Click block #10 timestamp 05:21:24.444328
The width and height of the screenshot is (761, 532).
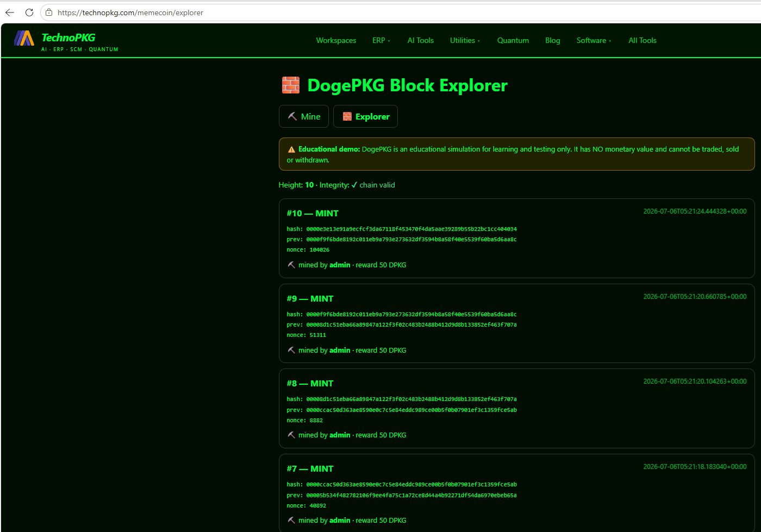tap(695, 211)
